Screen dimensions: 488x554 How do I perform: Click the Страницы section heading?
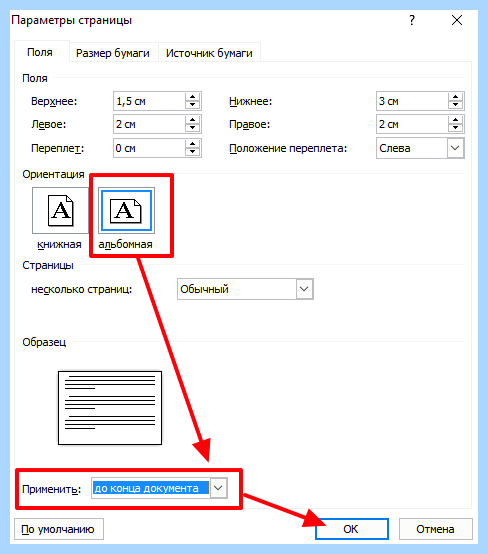pyautogui.click(x=48, y=265)
